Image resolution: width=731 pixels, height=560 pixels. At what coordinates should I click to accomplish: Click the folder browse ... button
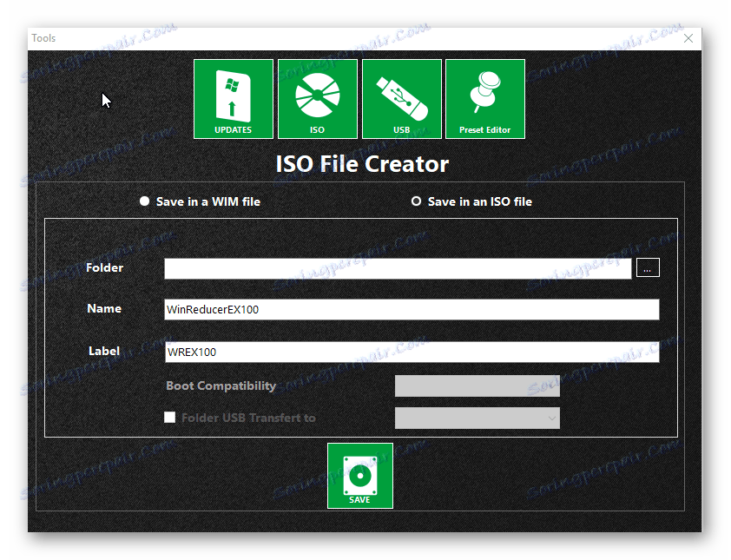pos(647,267)
